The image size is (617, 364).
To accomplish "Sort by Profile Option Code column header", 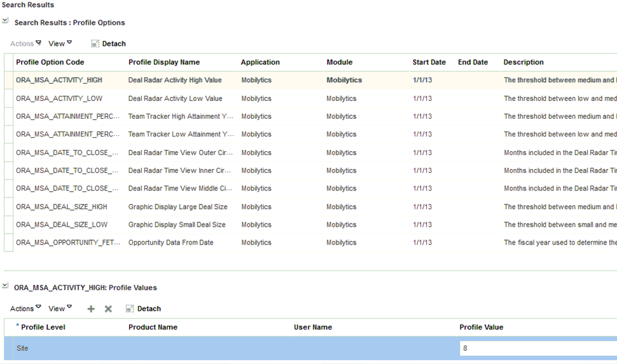I will (x=50, y=62).
